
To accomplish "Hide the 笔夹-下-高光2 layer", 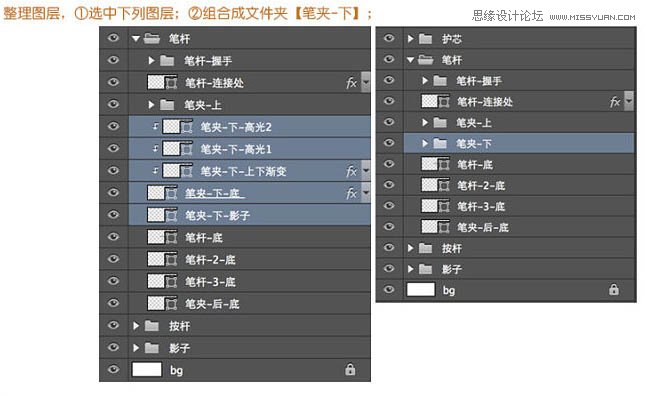I will 113,126.
